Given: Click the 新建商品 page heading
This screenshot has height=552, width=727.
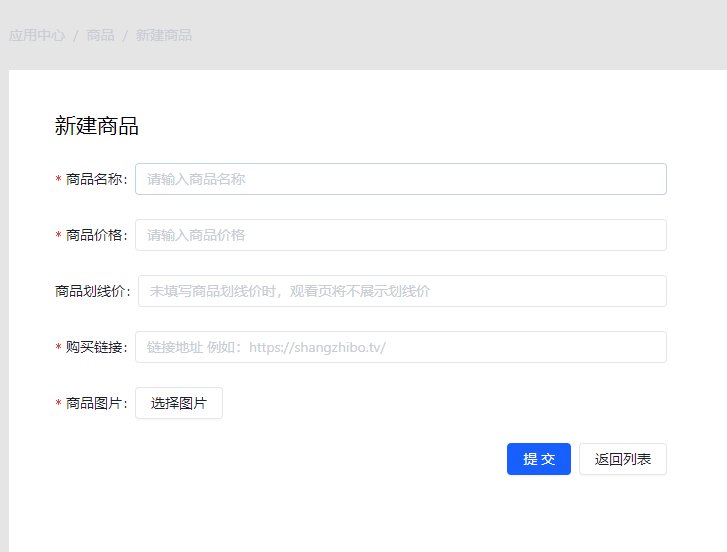Looking at the screenshot, I should (x=96, y=126).
